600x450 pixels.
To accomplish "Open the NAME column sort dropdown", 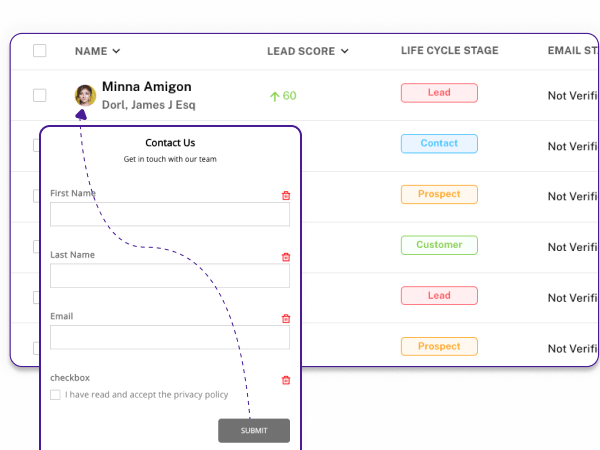I will point(116,51).
